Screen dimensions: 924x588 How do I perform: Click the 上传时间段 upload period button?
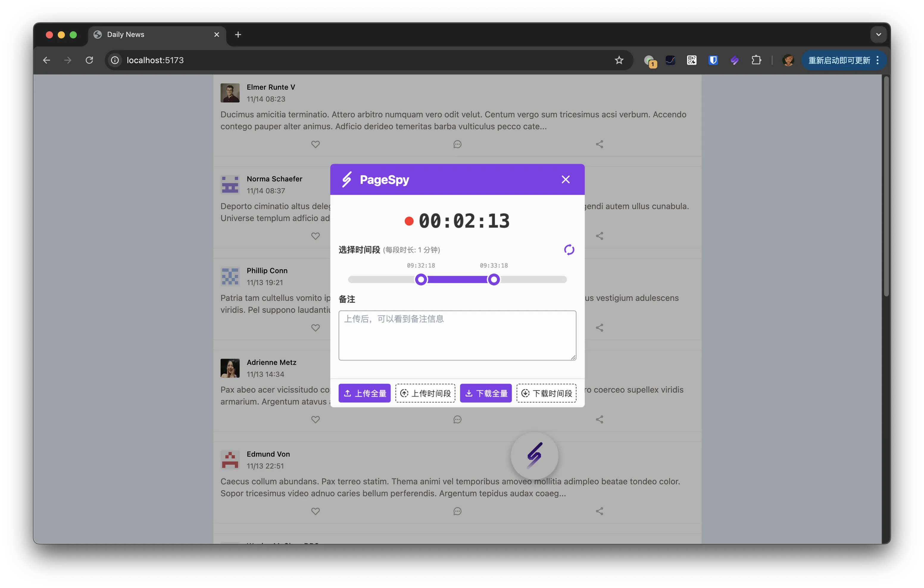(x=425, y=393)
